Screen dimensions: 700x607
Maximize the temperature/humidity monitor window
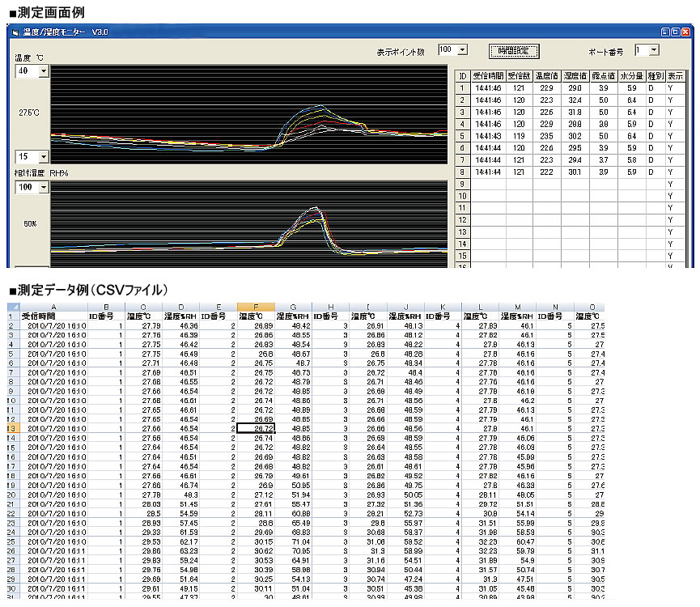click(x=675, y=32)
